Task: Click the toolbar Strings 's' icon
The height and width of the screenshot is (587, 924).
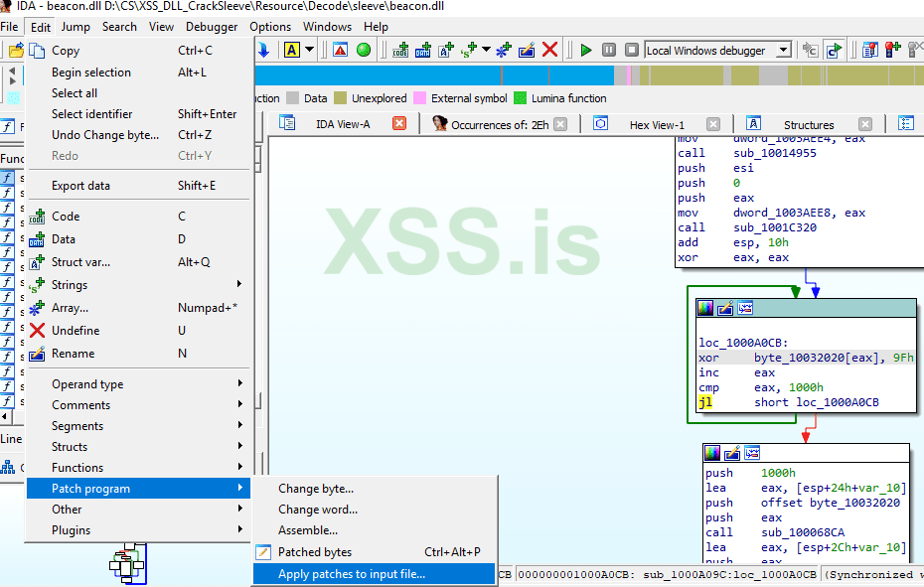Action: pyautogui.click(x=469, y=50)
